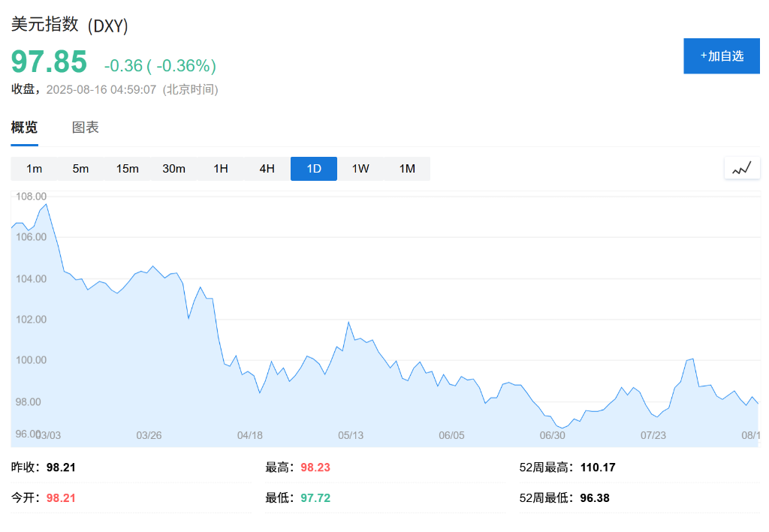Viewport: 769px width, 532px height.
Task: Select the 1m timeframe
Action: (x=35, y=169)
